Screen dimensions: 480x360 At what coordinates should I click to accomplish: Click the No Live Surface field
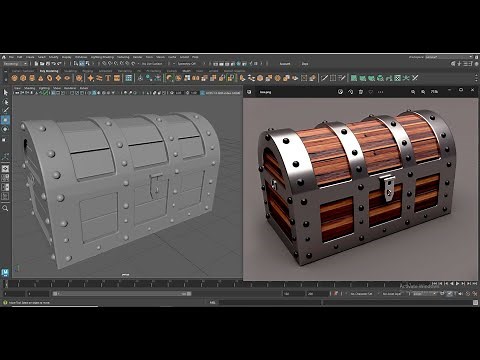point(152,63)
